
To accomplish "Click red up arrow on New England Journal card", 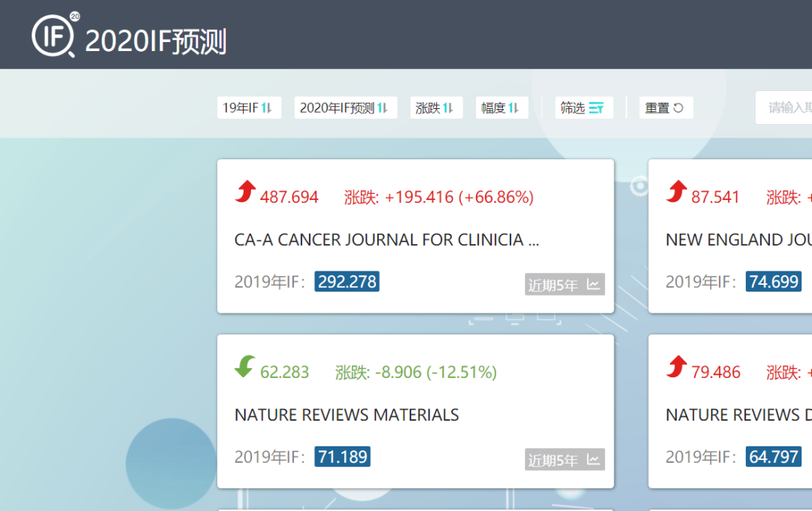I will pos(677,191).
